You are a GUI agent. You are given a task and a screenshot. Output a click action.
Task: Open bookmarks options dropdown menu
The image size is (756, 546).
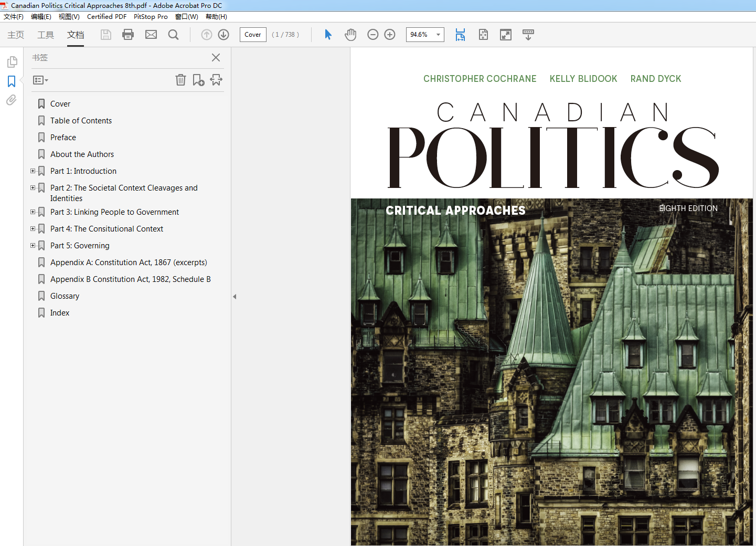click(40, 80)
